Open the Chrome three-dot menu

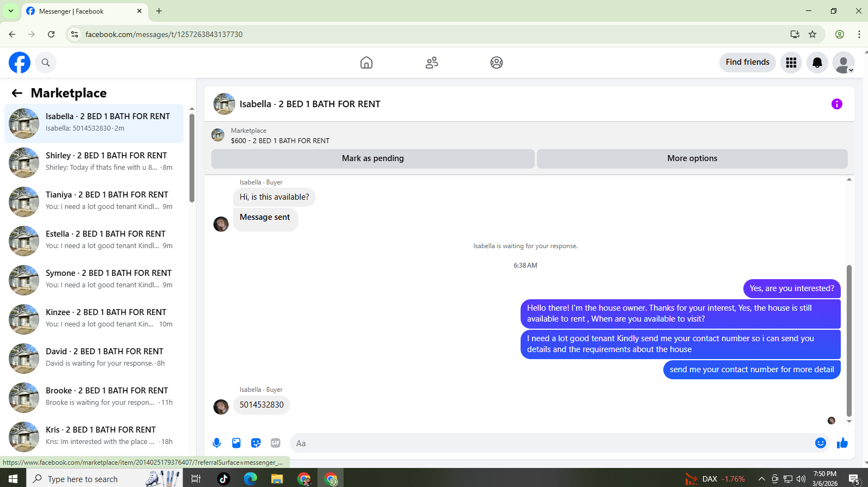click(859, 34)
